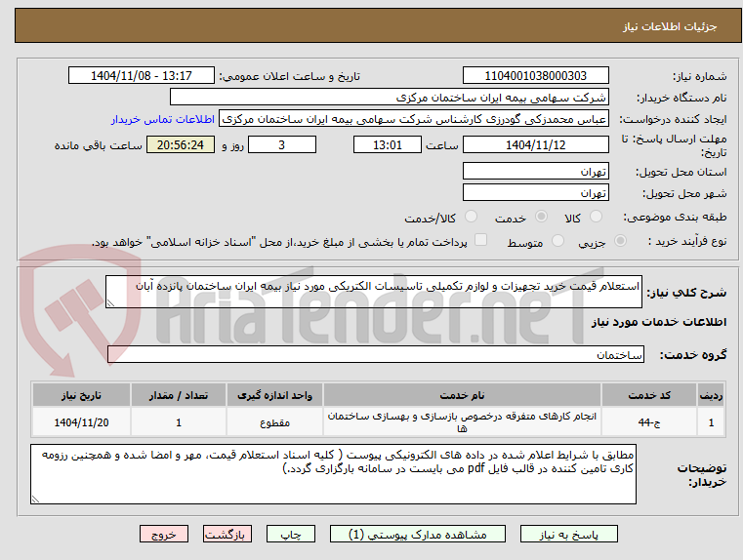The image size is (743, 560).
Task: Open اطلاعات تماس خریدار link
Action: 163,119
